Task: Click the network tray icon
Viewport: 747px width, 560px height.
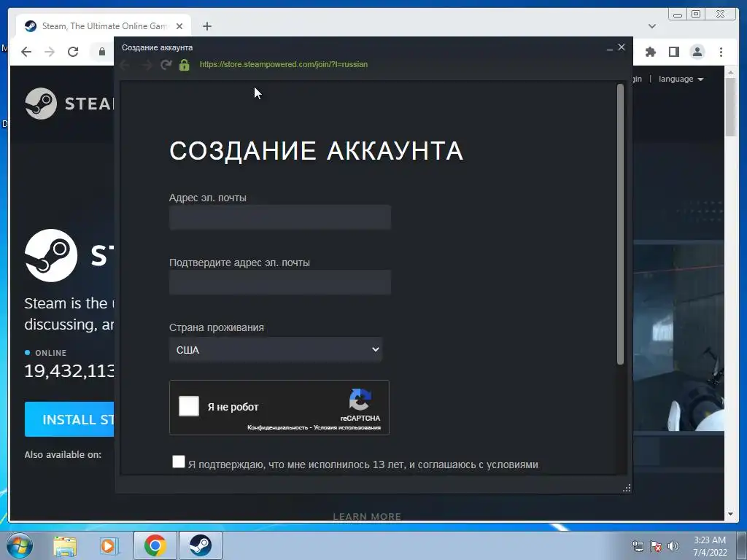Action: point(638,546)
